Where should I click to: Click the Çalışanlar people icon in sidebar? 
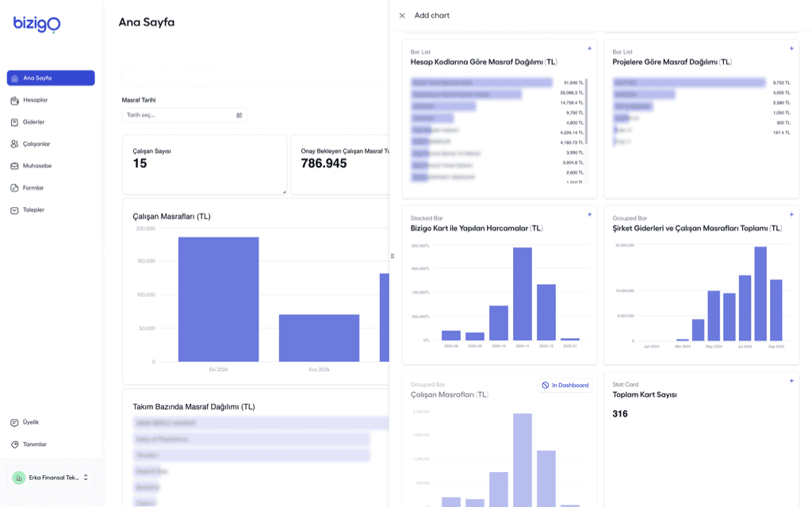16,144
